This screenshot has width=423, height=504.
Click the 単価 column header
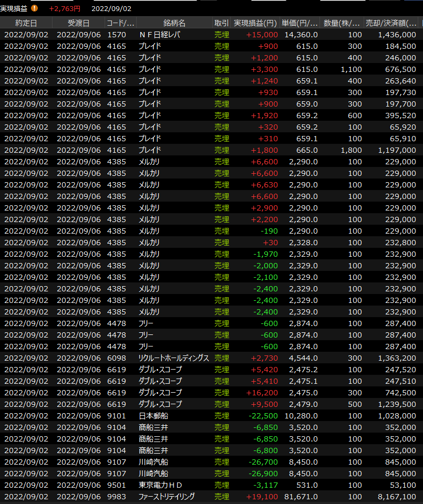(x=300, y=23)
